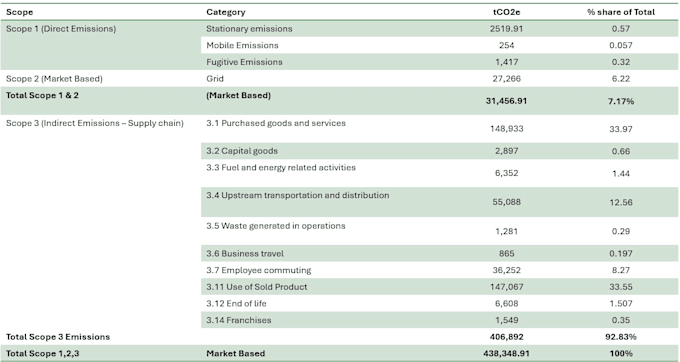Click the 'tCO2e' column header
The height and width of the screenshot is (362, 680).
pyautogui.click(x=507, y=12)
